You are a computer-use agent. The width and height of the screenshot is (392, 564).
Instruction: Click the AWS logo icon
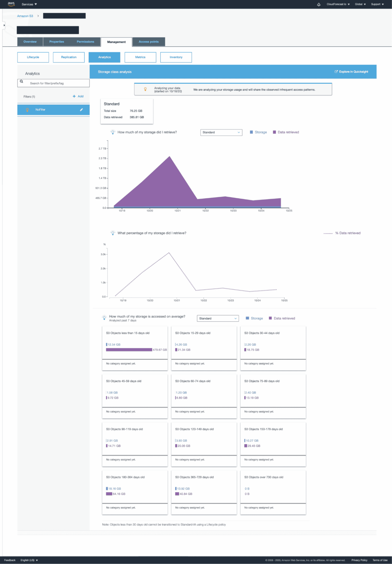[11, 4]
